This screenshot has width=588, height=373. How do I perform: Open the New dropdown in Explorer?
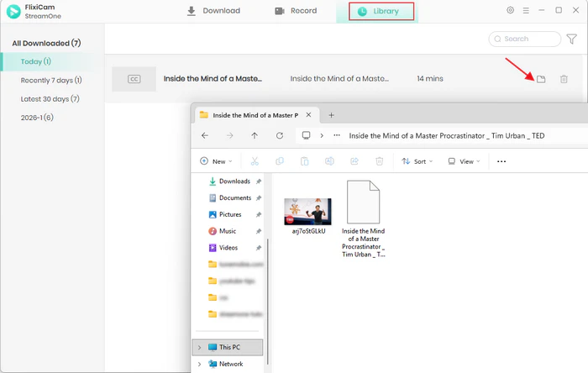[x=216, y=161]
